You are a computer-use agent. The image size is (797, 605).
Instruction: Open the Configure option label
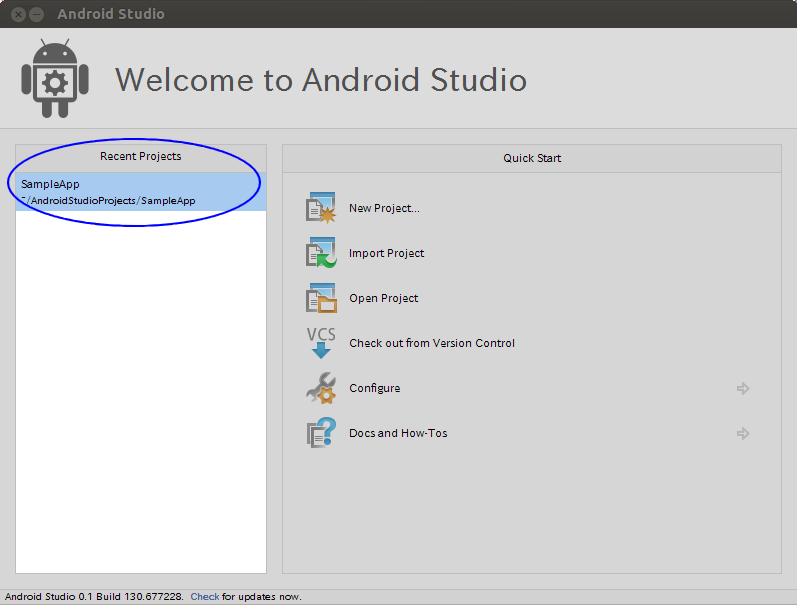pyautogui.click(x=375, y=388)
